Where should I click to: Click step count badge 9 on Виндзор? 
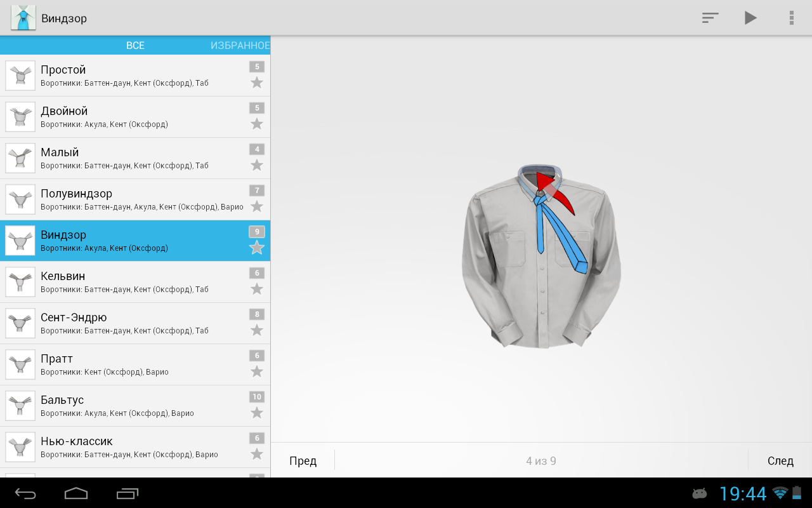(x=257, y=232)
